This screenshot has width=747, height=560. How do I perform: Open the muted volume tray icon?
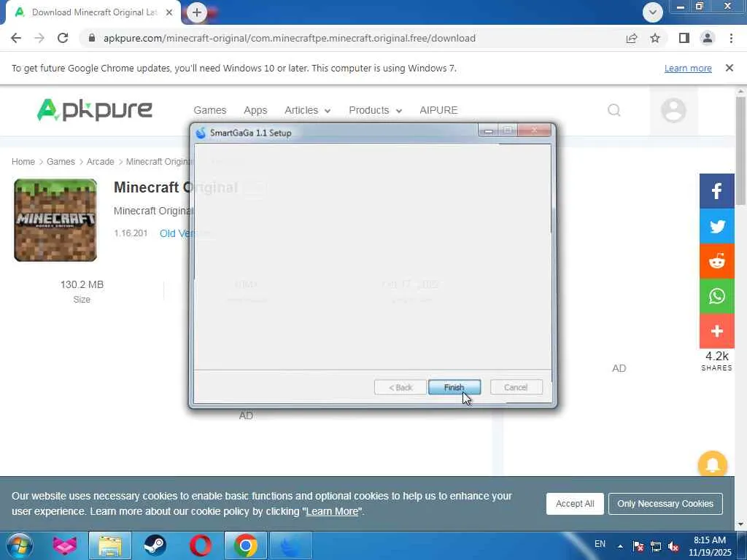pos(673,546)
